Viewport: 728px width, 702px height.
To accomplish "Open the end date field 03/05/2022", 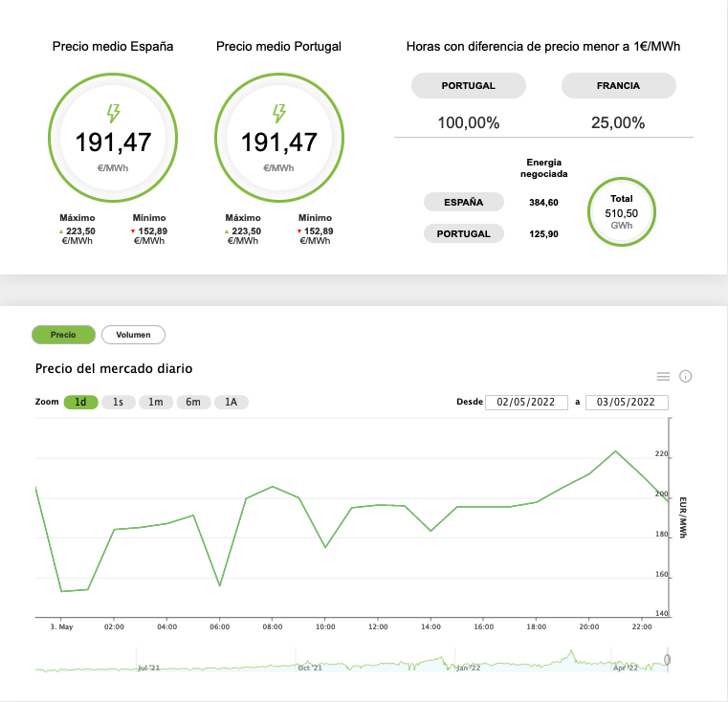I will tap(627, 402).
